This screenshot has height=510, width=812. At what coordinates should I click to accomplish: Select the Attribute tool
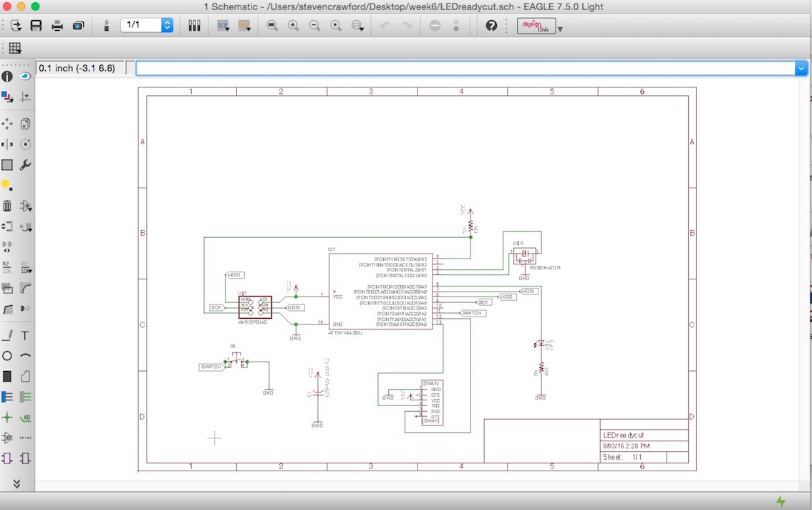tap(7, 438)
